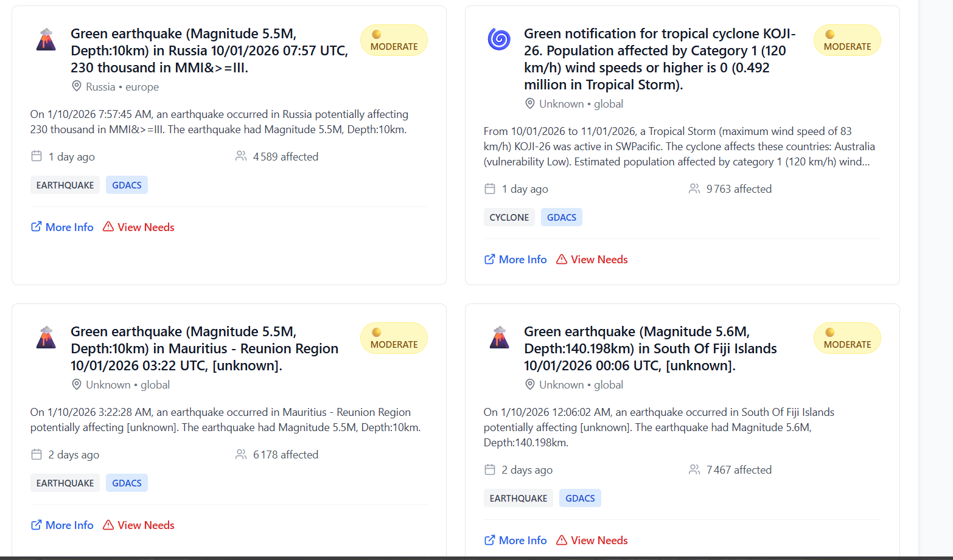Select the MODERATE badge on the KOJI-26 cyclone alert
This screenshot has width=953, height=560.
[847, 40]
